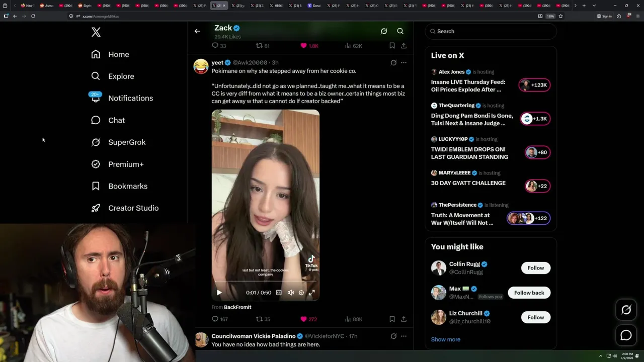This screenshot has height=362, width=644.
Task: Open Creator Studio in the sidebar
Action: [125, 208]
